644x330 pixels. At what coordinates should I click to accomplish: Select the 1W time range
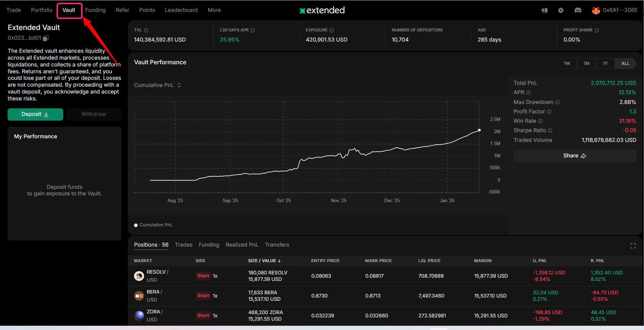(567, 64)
